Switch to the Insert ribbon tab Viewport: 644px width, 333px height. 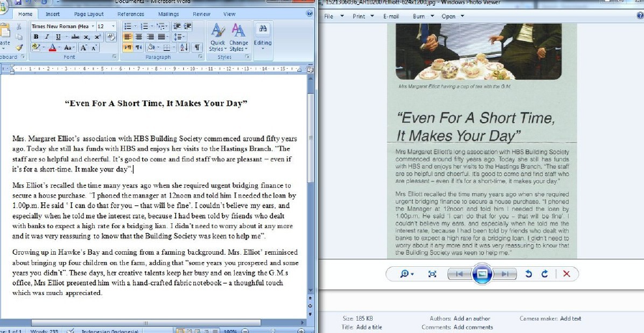click(52, 14)
